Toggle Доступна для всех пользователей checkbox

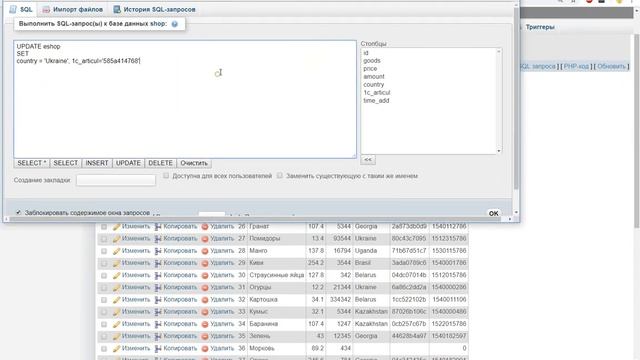tap(166, 176)
